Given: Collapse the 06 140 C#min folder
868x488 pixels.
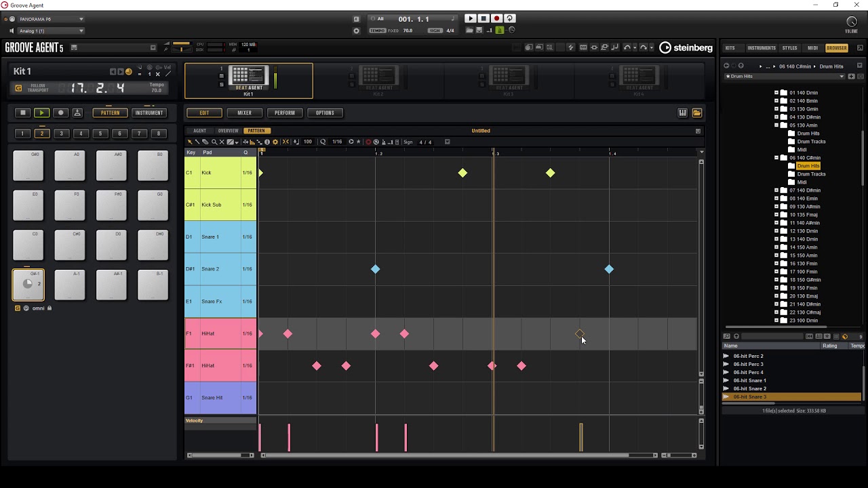Looking at the screenshot, I should point(776,158).
